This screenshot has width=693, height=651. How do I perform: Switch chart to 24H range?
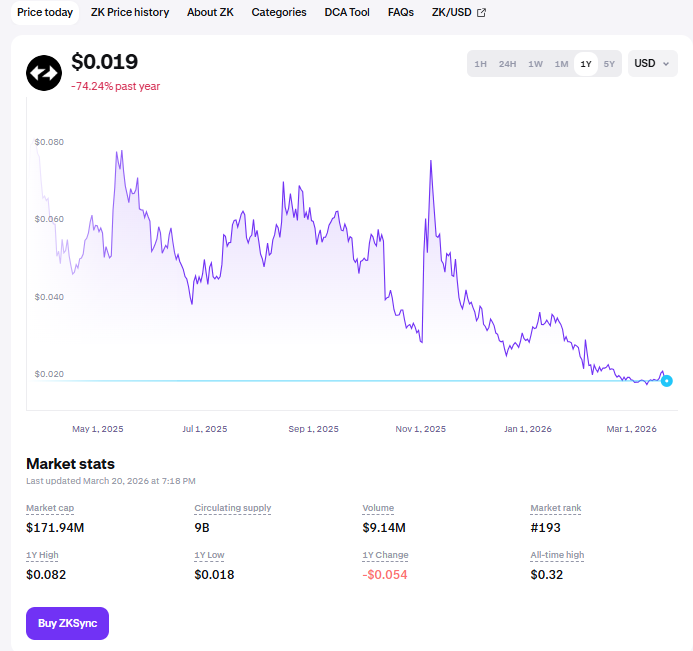click(507, 64)
